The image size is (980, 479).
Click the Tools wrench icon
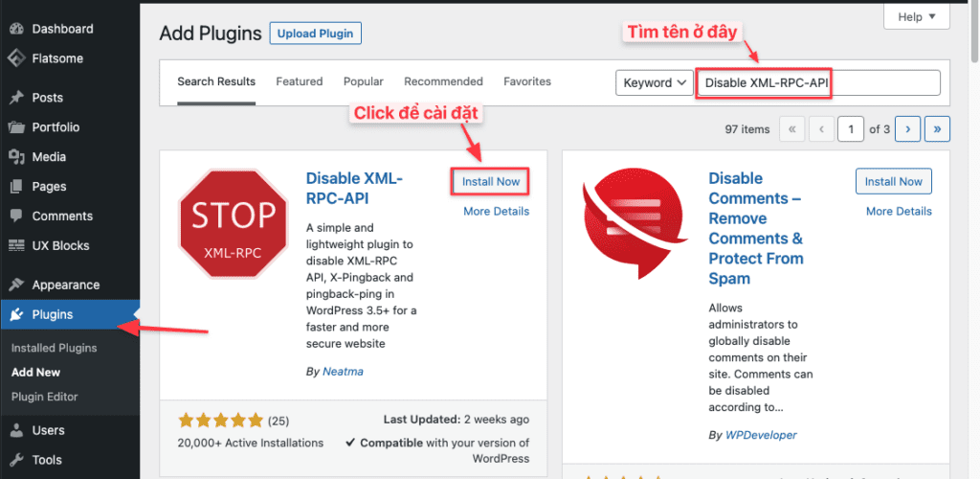[17, 460]
